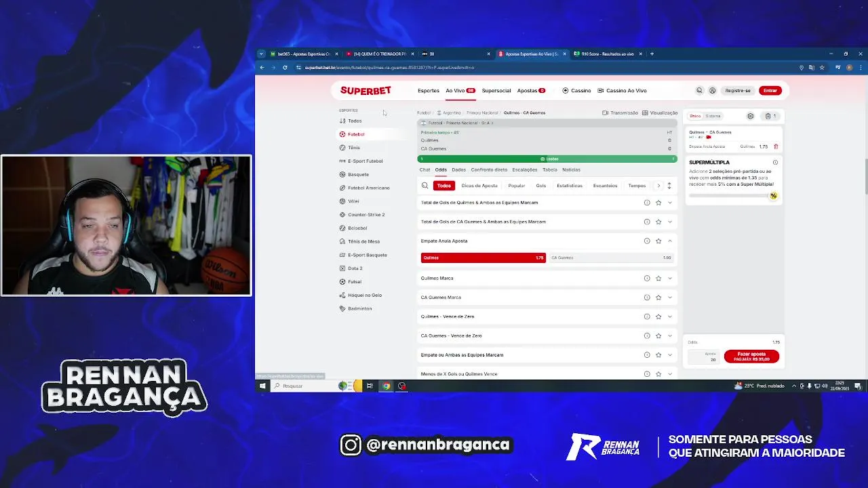868x488 pixels.
Task: Click the Windows taskbar search box
Action: point(304,386)
